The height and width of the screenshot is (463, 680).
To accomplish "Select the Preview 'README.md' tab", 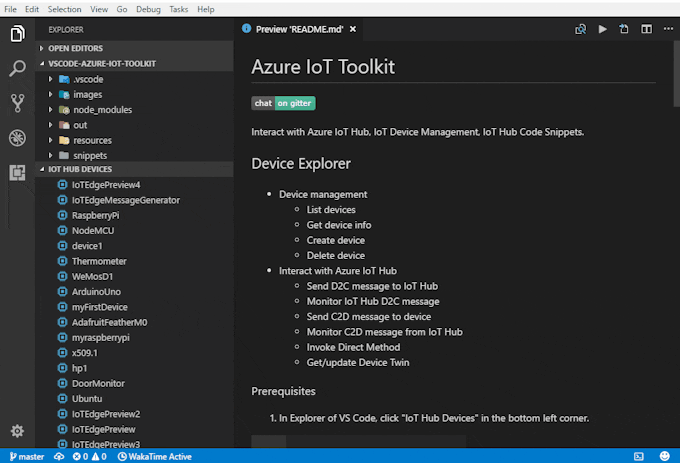I will pos(299,29).
